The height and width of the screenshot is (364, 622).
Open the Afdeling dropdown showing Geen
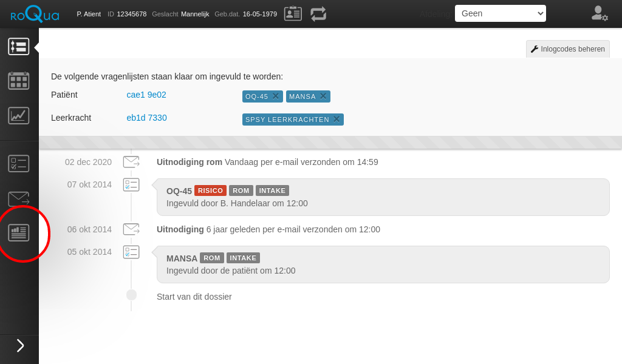click(x=500, y=13)
